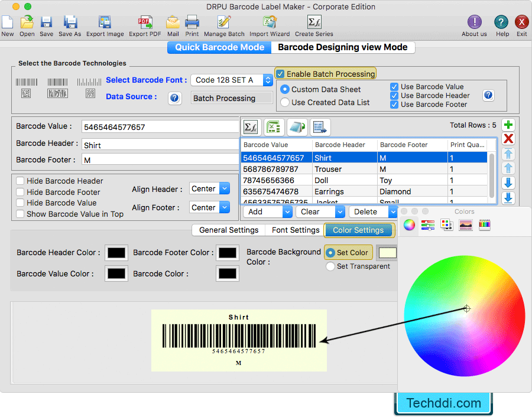The image size is (532, 417).
Task: Click the Barcode Background color swatch
Action: click(x=387, y=253)
